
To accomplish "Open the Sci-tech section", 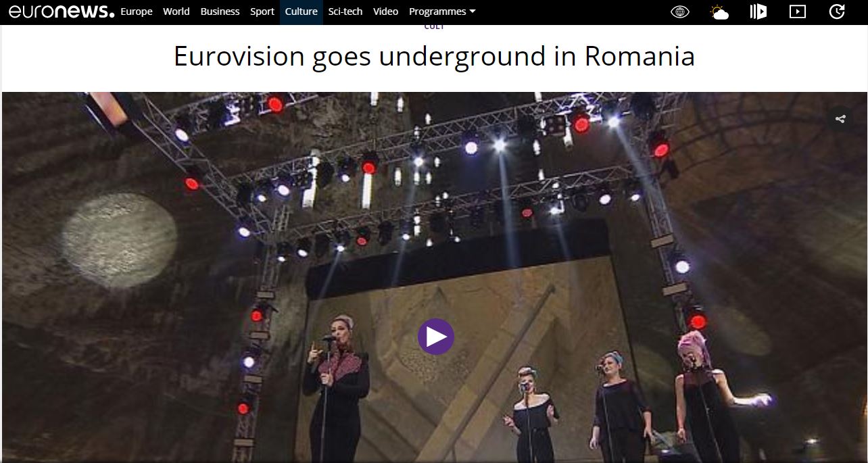I will tap(345, 11).
